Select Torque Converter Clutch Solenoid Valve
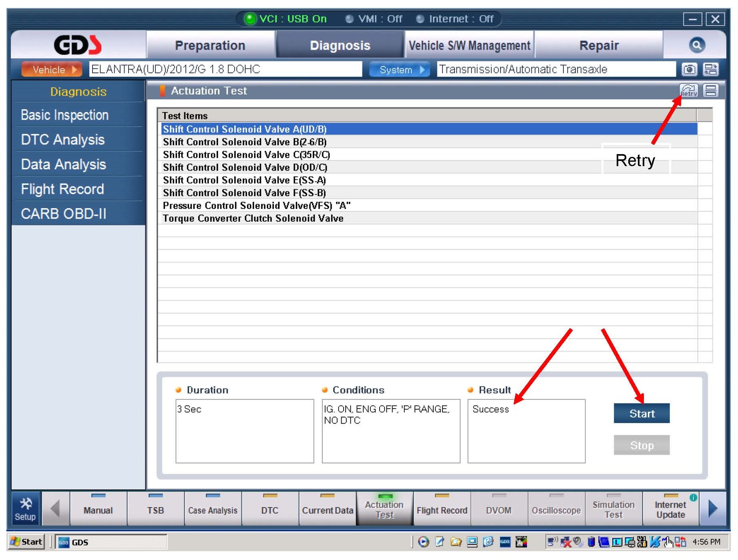This screenshot has height=560, width=738. coord(253,218)
